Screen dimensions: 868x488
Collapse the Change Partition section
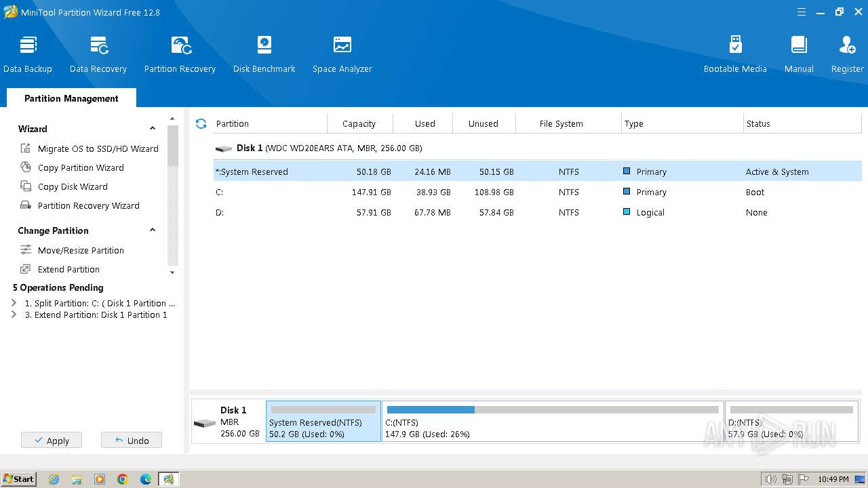tap(153, 230)
